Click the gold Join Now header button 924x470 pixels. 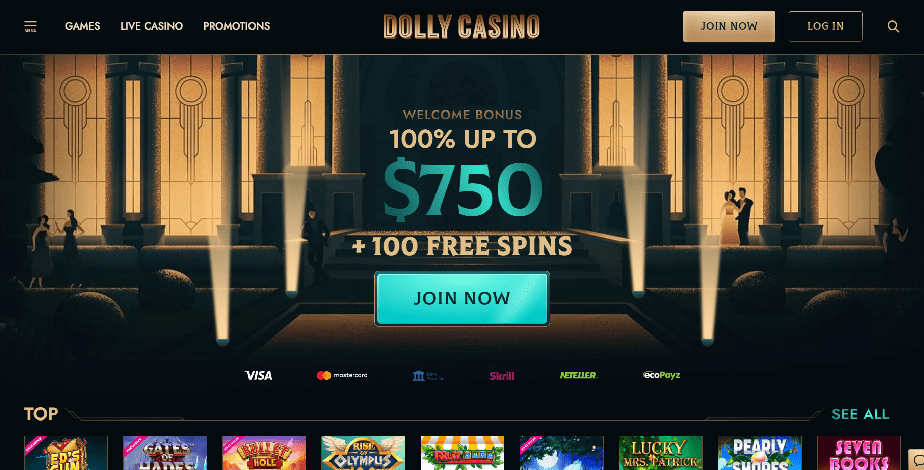point(729,27)
